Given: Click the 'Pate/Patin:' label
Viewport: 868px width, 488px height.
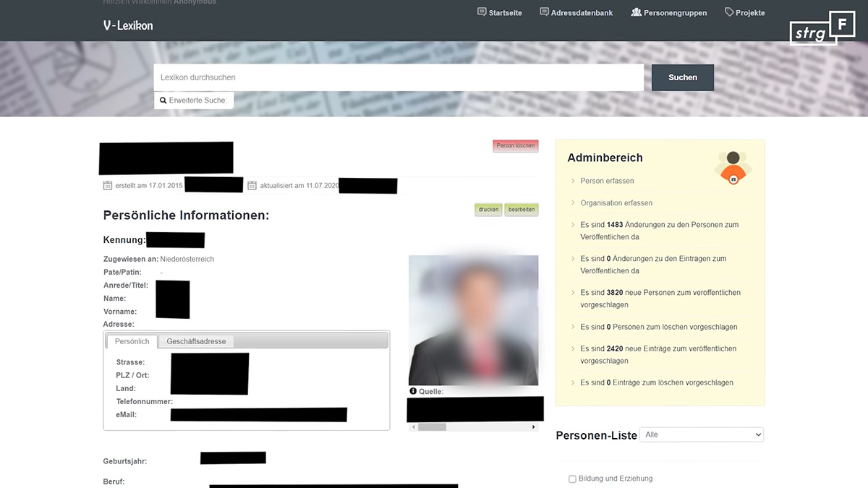Looking at the screenshot, I should tap(123, 272).
